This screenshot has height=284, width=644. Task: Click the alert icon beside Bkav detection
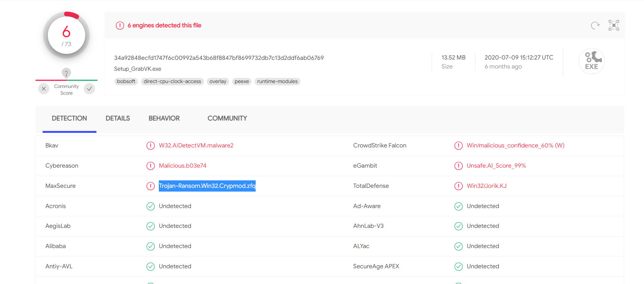pyautogui.click(x=151, y=146)
